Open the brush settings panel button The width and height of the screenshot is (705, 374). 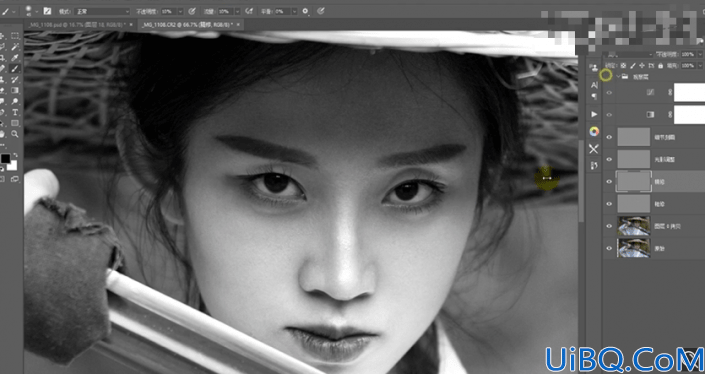47,11
